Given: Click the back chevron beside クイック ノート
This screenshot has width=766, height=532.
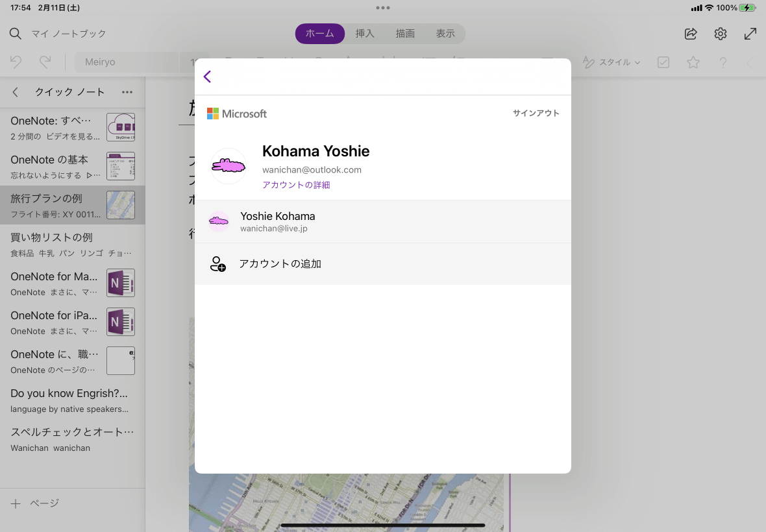Looking at the screenshot, I should [15, 92].
